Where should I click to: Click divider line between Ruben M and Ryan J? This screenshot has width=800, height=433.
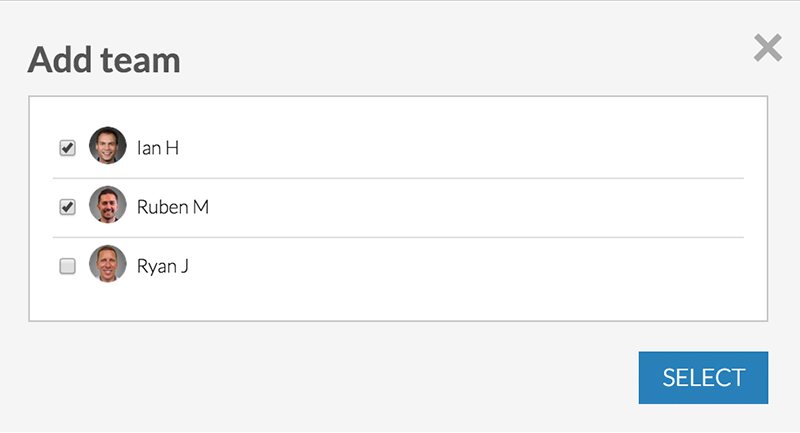click(398, 237)
